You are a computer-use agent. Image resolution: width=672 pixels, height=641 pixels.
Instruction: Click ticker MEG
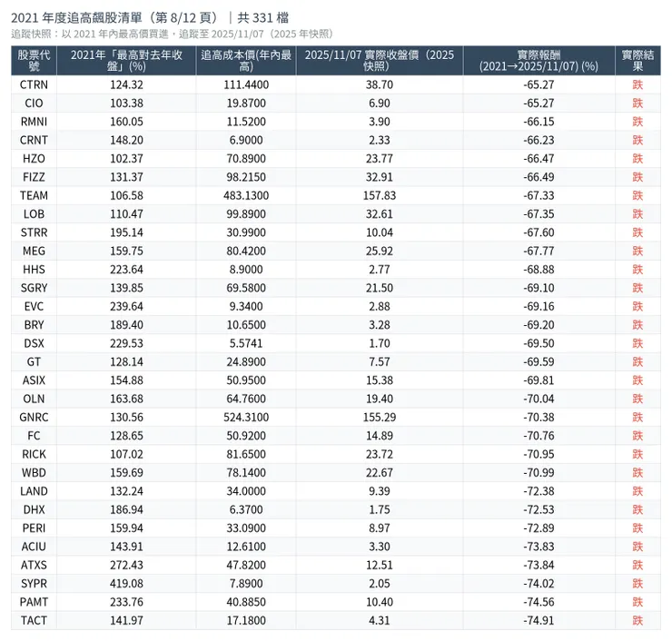34,251
